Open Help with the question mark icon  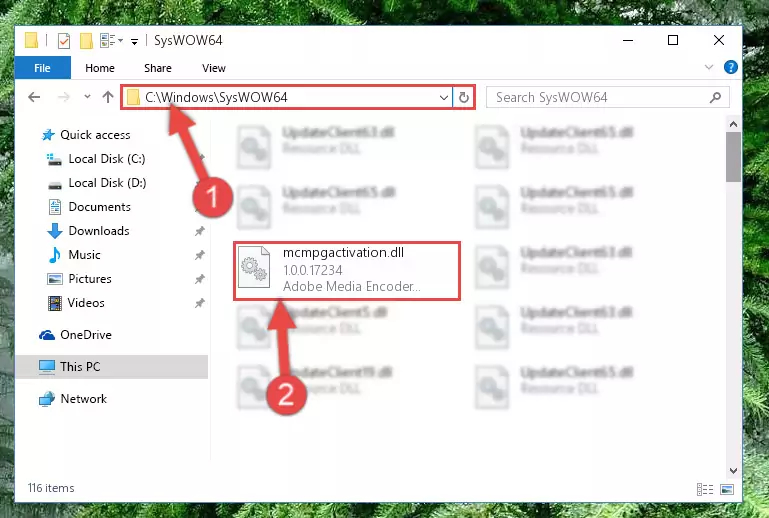pos(731,67)
